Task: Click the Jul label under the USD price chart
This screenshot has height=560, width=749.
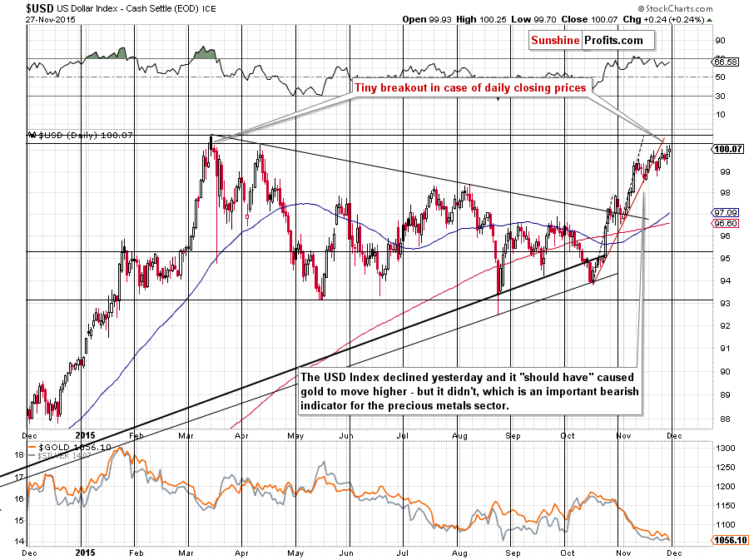Action: tap(403, 436)
